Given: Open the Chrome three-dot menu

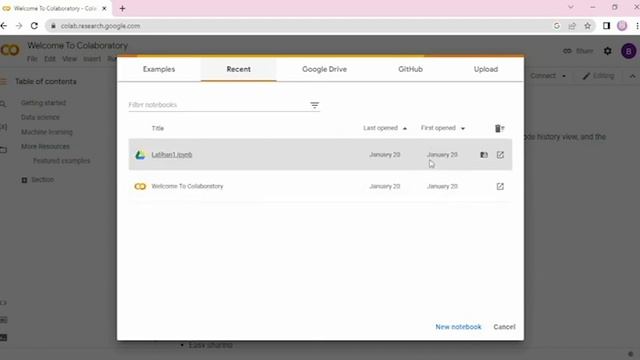Looking at the screenshot, I should pyautogui.click(x=637, y=26).
